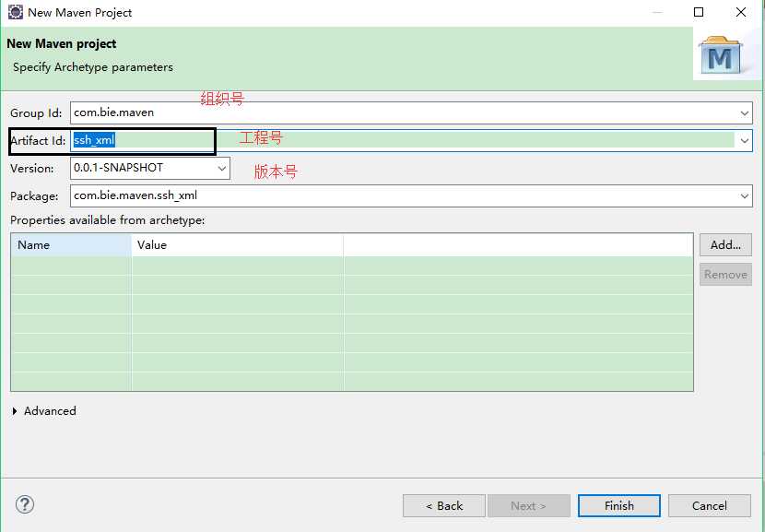Click the greyed-out Next button
The image size is (765, 532).
[528, 505]
